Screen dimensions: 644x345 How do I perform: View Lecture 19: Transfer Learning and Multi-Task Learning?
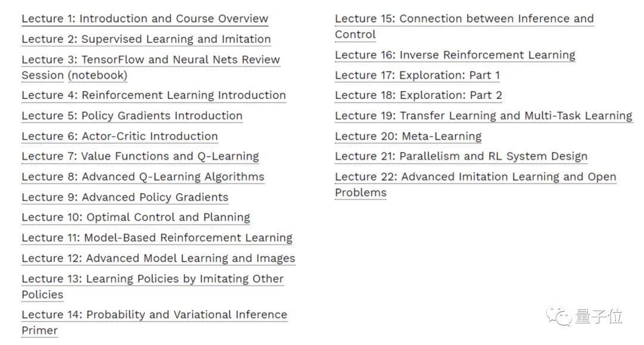click(483, 116)
